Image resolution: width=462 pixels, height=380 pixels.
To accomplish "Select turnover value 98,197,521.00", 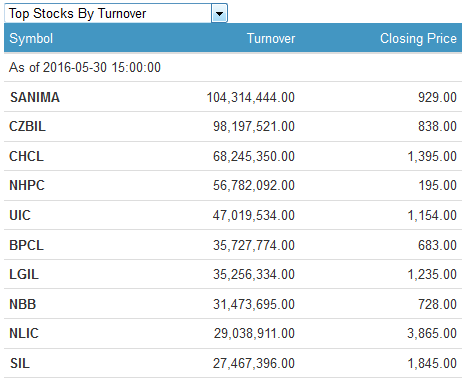I will pos(254,126).
